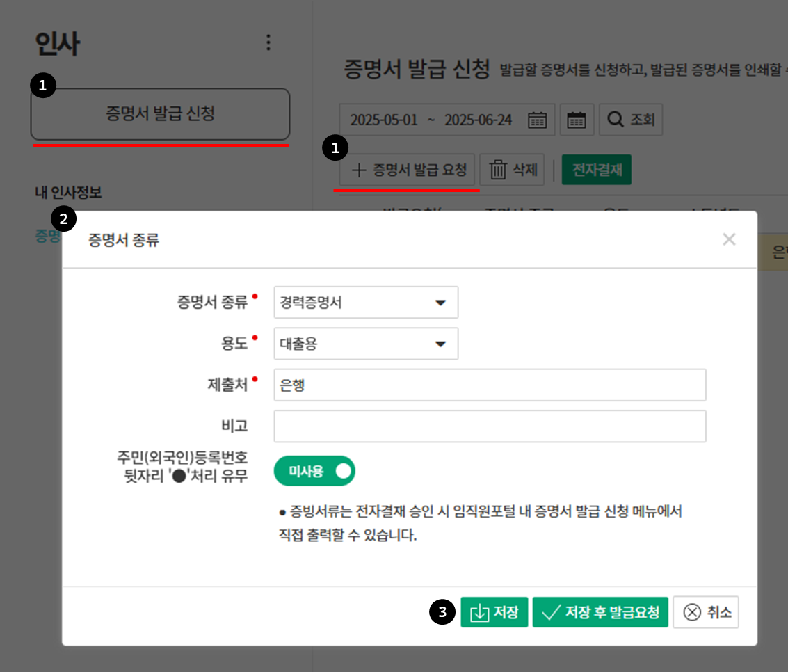
Task: Select 증명서 발급 신청 in the sidebar
Action: [160, 113]
